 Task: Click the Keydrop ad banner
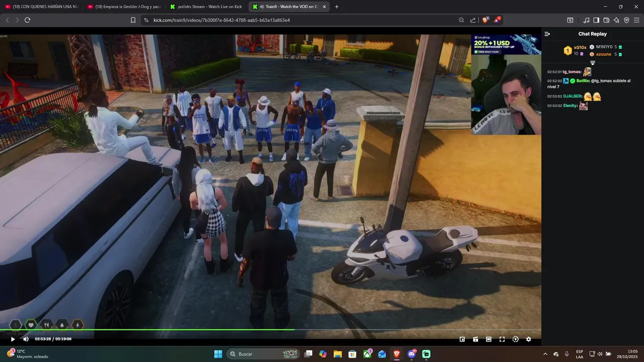(506, 44)
